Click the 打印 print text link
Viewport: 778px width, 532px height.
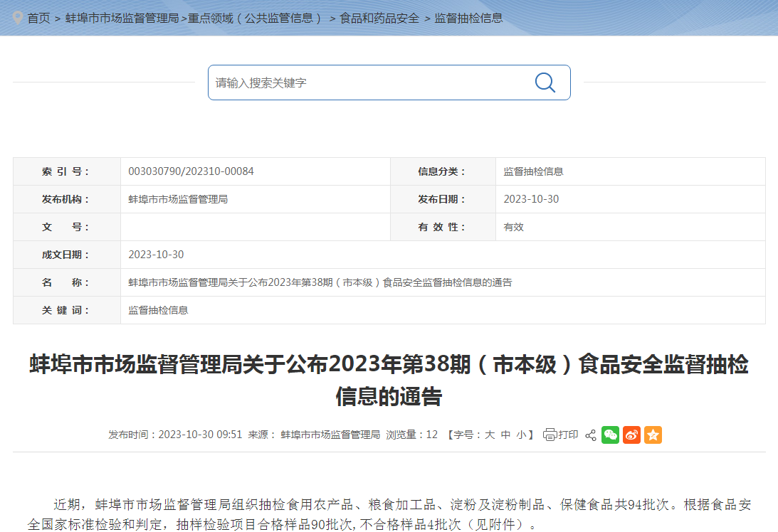point(568,435)
